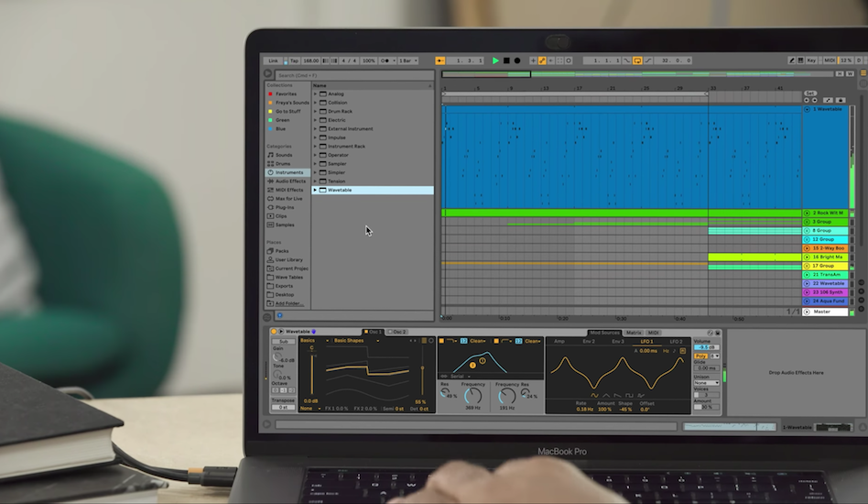The width and height of the screenshot is (868, 504).
Task: Click the Play button in transport
Action: (x=495, y=60)
